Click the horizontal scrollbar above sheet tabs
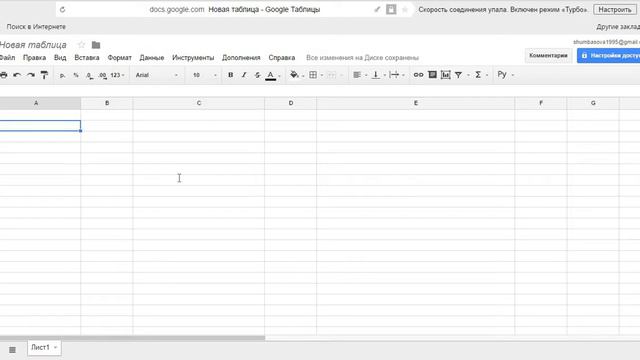This screenshot has height=360, width=640. pos(132,338)
